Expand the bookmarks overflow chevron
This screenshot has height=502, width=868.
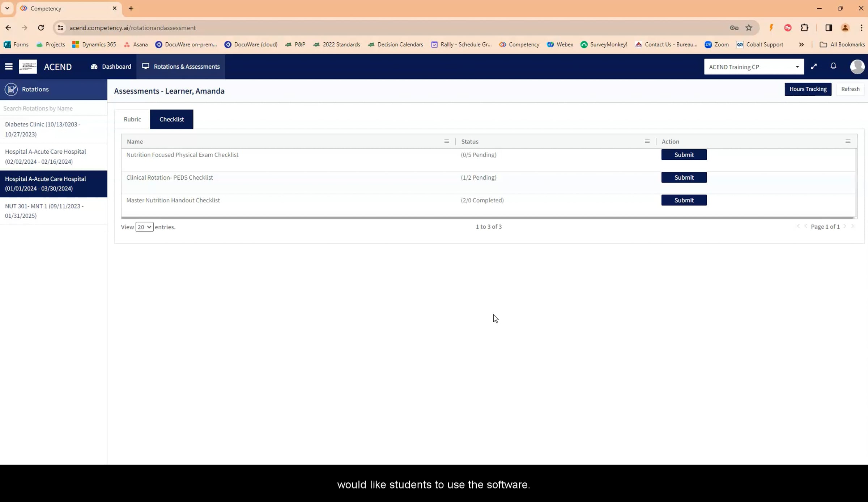coord(801,44)
